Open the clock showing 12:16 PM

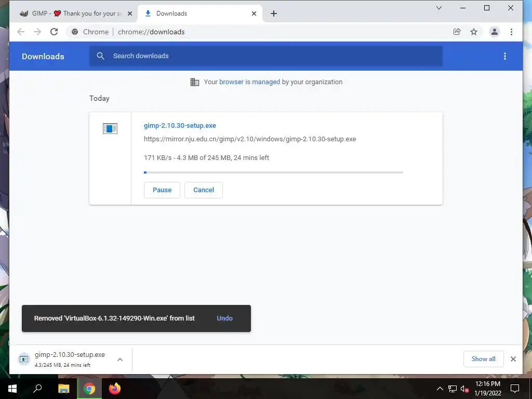click(487, 389)
